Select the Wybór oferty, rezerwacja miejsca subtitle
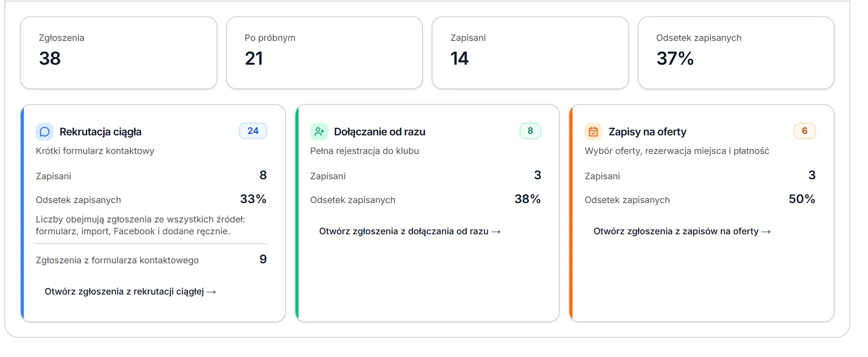Screen dimensions: 868x357 click(x=677, y=151)
